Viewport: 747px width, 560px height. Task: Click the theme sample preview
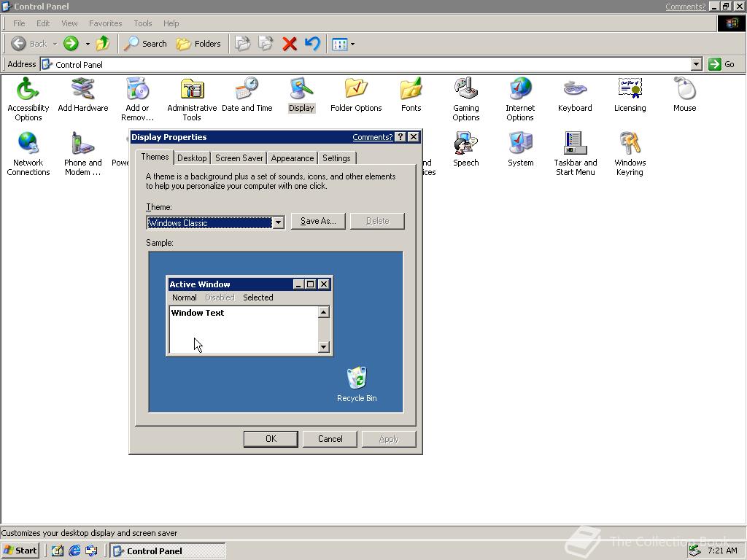pyautogui.click(x=276, y=332)
